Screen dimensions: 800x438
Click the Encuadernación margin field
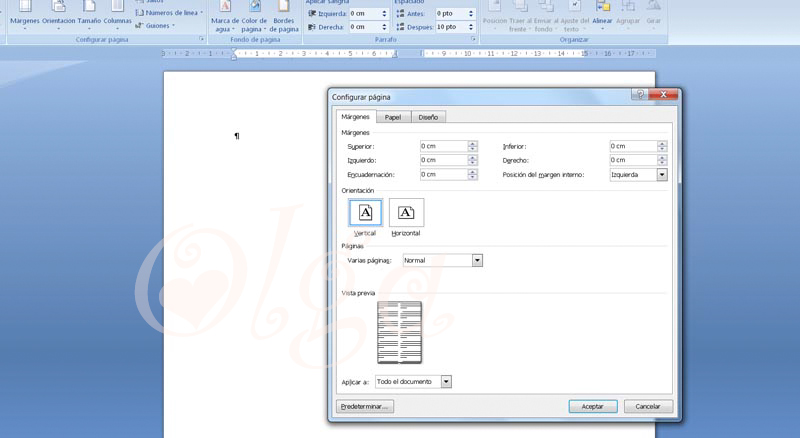pyautogui.click(x=443, y=175)
